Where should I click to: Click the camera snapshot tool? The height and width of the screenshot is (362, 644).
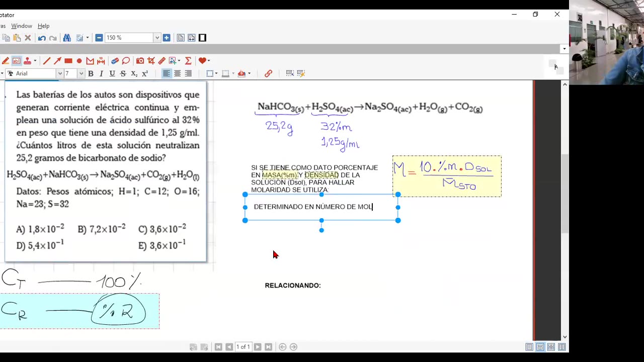click(140, 61)
